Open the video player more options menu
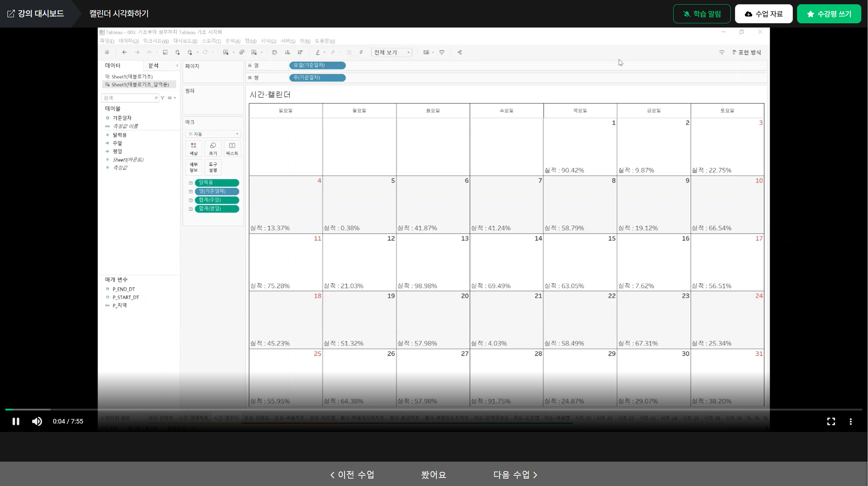This screenshot has height=486, width=868. pos(851,421)
